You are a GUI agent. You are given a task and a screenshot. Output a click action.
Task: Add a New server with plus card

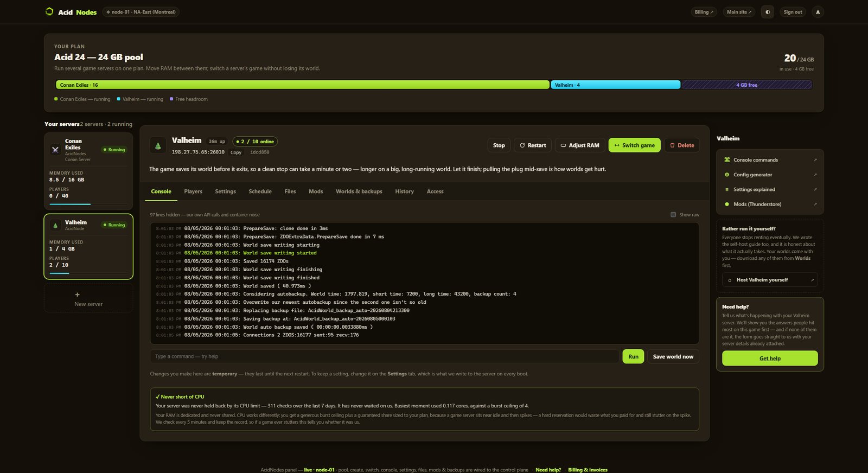pyautogui.click(x=88, y=298)
